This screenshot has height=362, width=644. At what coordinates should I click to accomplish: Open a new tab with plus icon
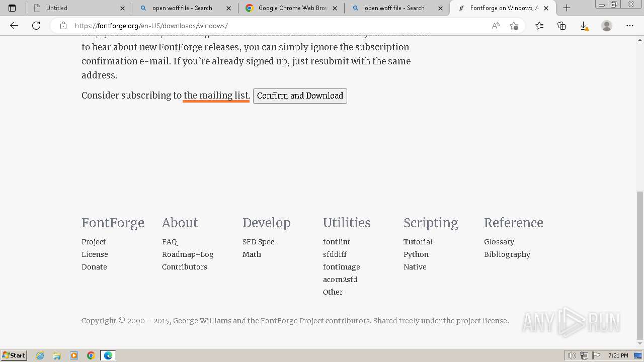pyautogui.click(x=567, y=8)
